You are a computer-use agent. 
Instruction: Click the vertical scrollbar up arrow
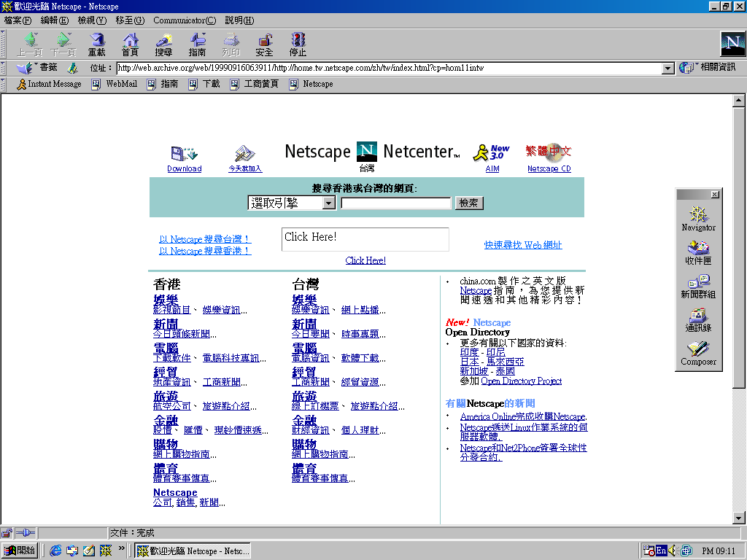click(738, 101)
